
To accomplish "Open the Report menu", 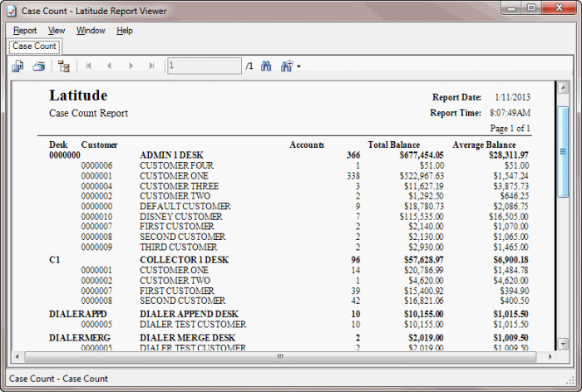I will point(25,31).
